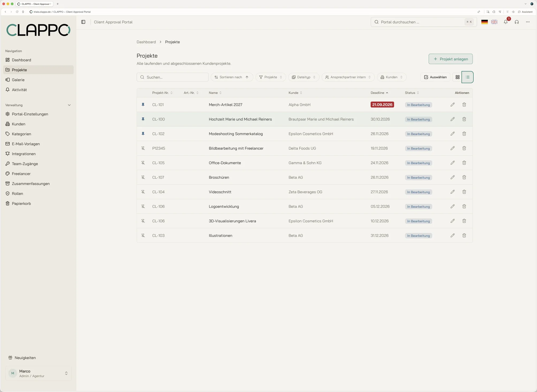Edit project Merch-Artikel 2027

point(452,105)
